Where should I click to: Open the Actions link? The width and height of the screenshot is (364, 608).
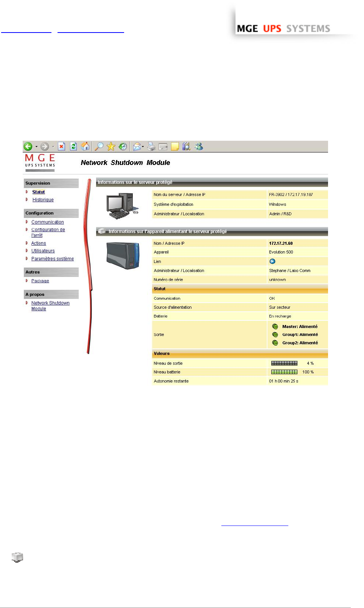tap(39, 243)
